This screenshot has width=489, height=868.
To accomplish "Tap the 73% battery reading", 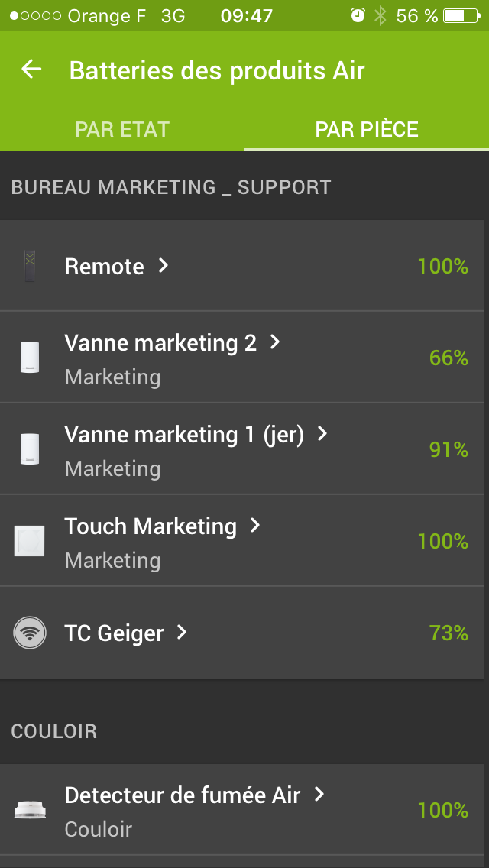I will click(449, 633).
